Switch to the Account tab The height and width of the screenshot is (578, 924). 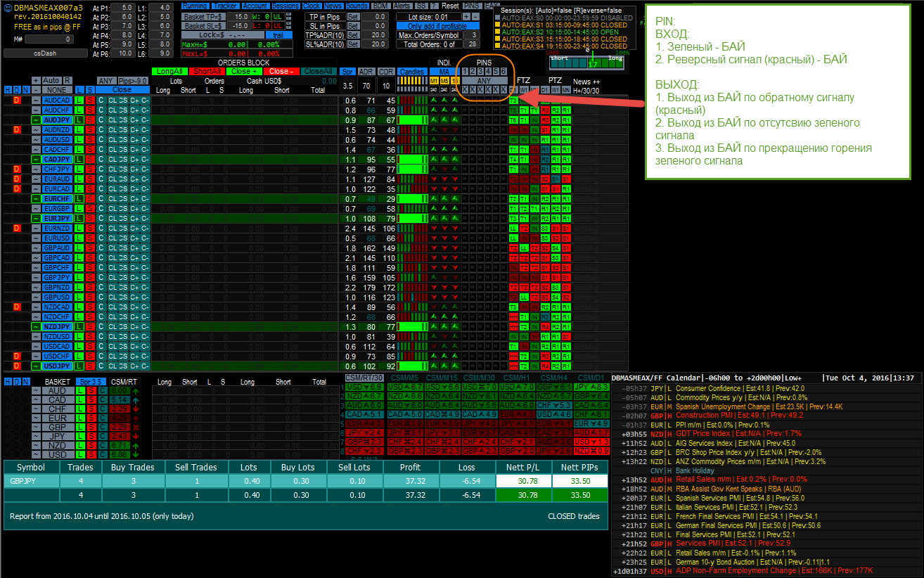pos(256,6)
